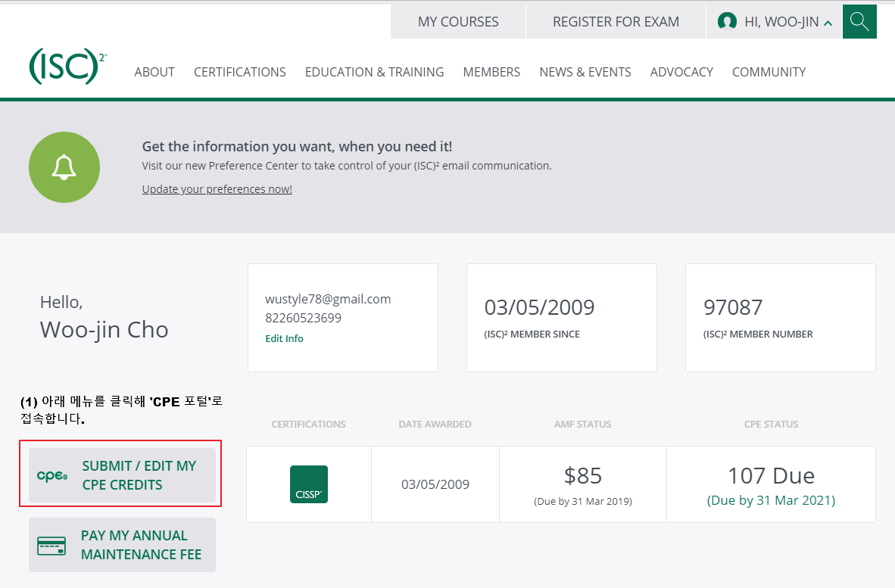Click the member number 97087
895x588 pixels.
click(733, 307)
